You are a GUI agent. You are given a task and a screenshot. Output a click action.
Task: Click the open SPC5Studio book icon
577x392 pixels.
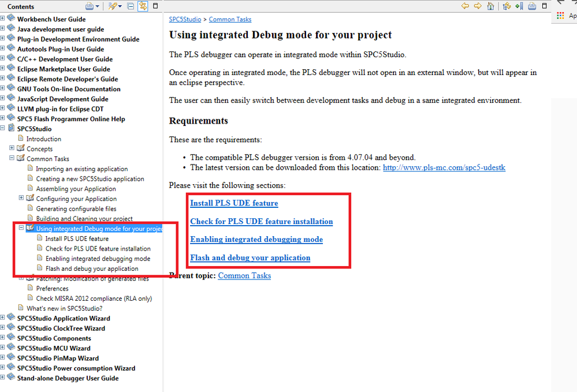tap(12, 128)
